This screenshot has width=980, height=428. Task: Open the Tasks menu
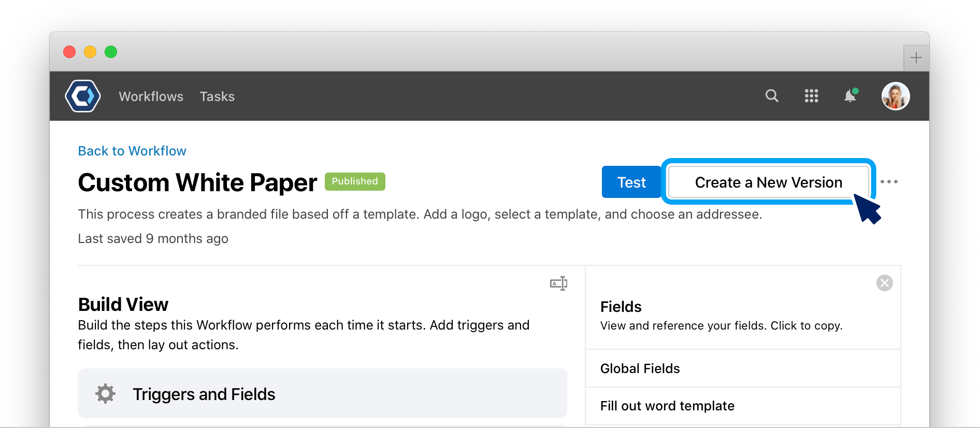[x=217, y=96]
